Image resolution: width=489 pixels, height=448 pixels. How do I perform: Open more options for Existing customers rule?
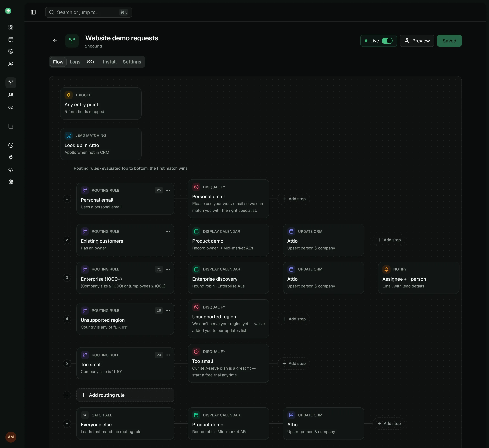168,231
